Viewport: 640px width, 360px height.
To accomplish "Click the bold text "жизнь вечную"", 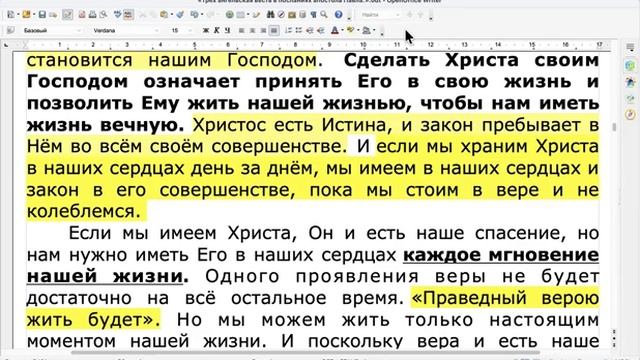I will tap(105, 125).
